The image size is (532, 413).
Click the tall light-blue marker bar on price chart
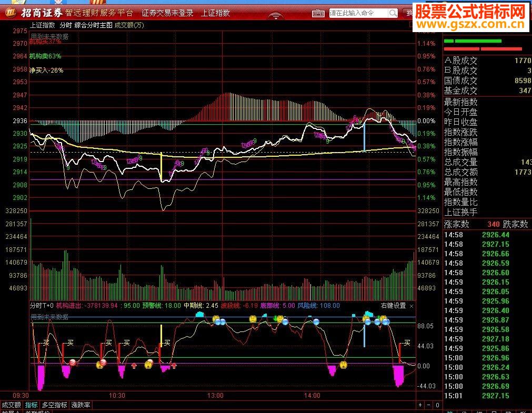point(364,137)
